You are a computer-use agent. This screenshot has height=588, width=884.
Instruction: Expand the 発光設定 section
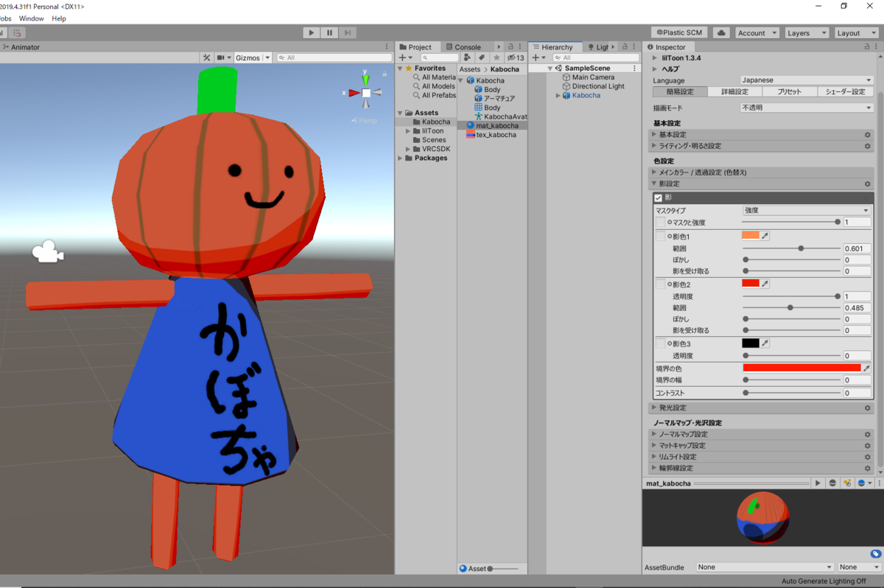click(655, 407)
